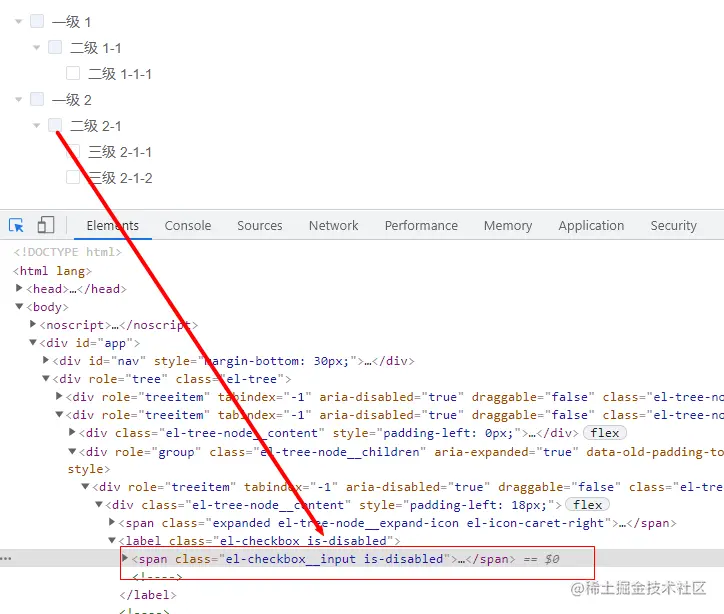Toggle the device toolbar icon
Viewport: 724px width, 614px height.
46,225
